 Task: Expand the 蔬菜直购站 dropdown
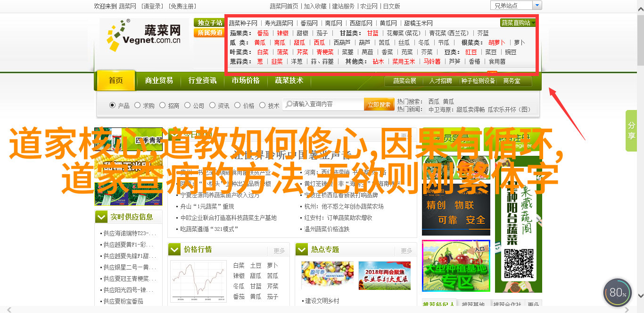[518, 23]
